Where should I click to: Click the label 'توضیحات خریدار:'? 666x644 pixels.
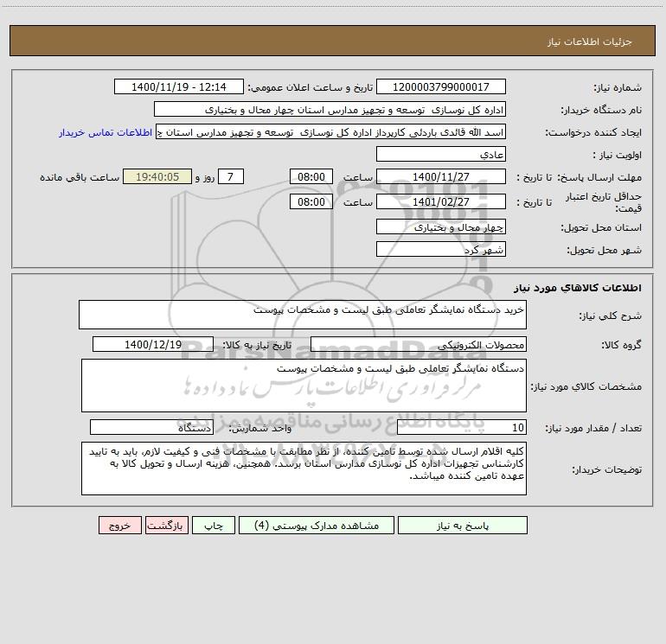[606, 469]
